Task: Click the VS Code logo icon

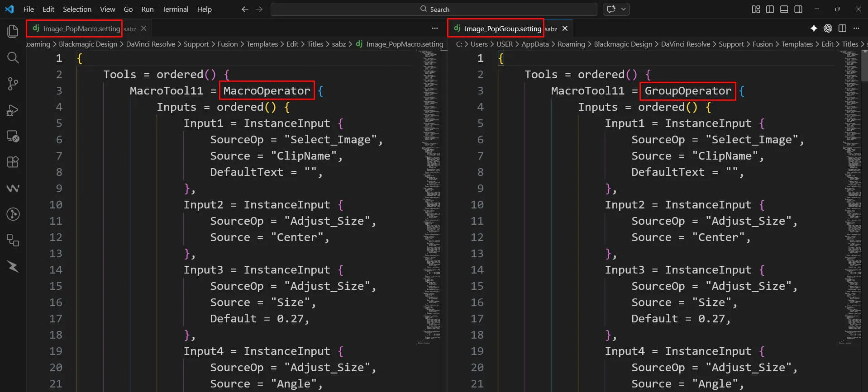Action: pyautogui.click(x=10, y=9)
